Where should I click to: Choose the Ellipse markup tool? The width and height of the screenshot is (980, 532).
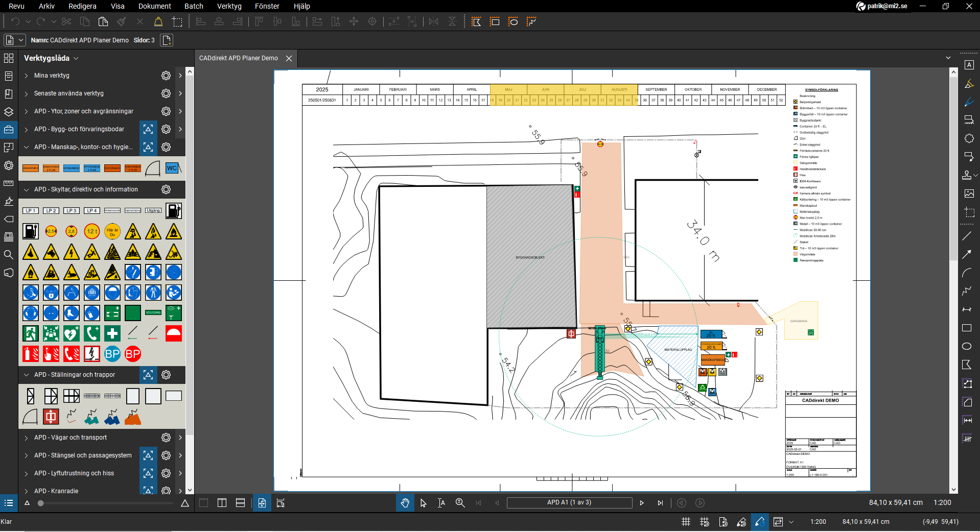tap(967, 346)
